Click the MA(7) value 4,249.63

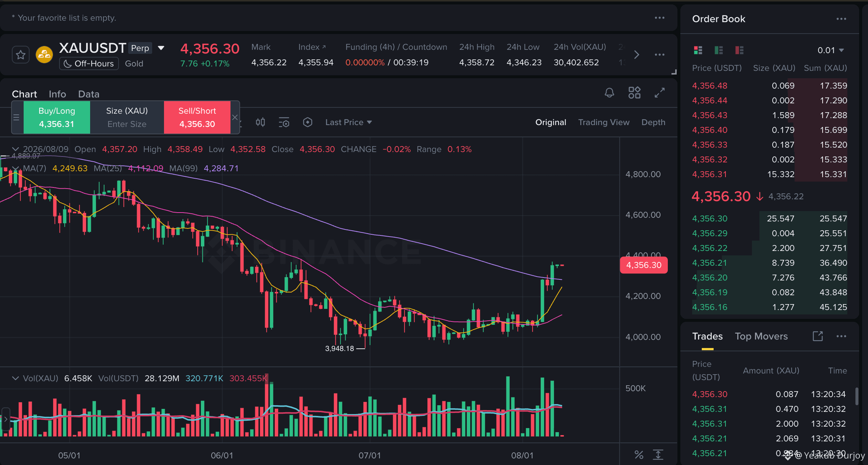(x=70, y=168)
